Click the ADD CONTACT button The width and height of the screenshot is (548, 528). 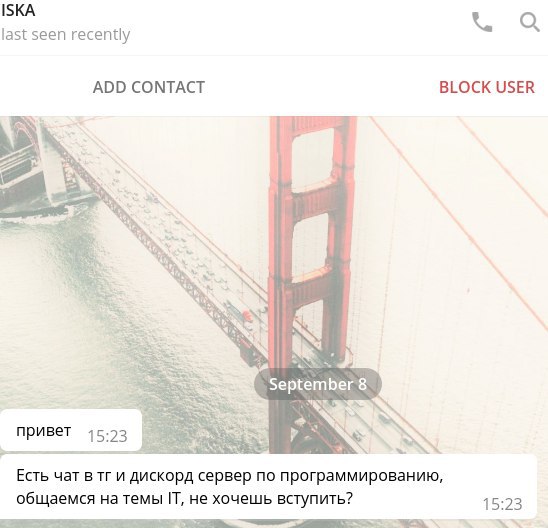pos(149,87)
